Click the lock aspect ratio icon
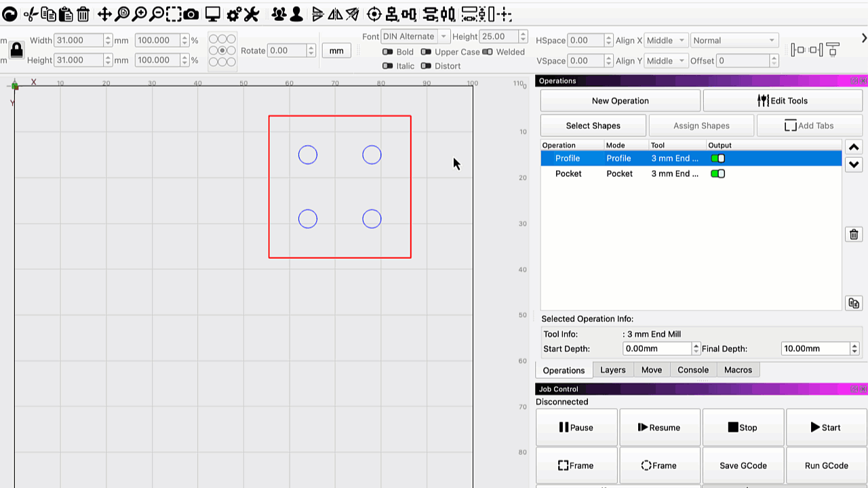This screenshot has width=868, height=488. coord(17,50)
